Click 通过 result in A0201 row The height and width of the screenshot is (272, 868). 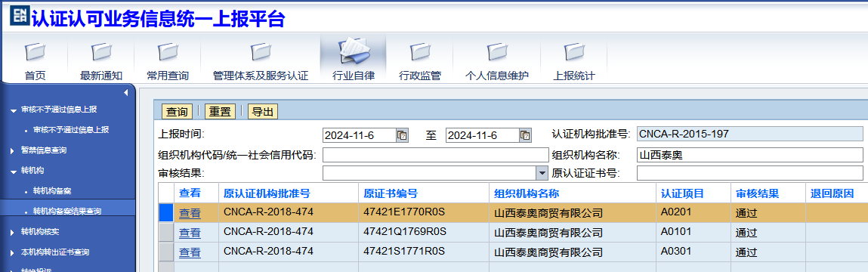(746, 213)
